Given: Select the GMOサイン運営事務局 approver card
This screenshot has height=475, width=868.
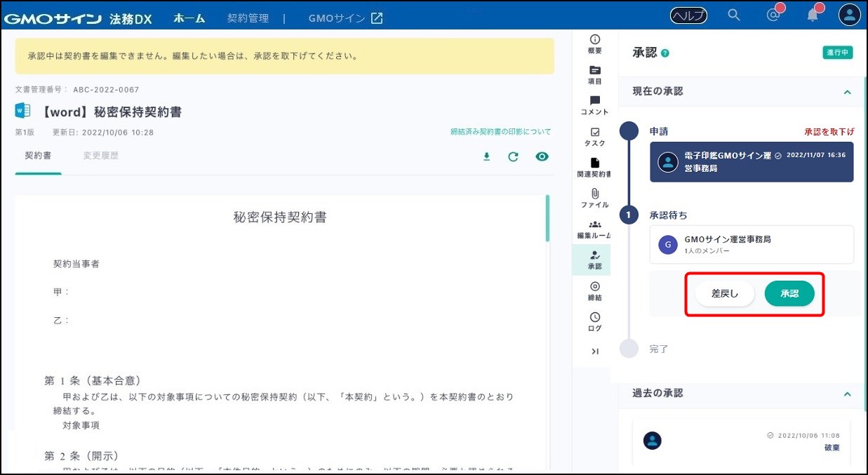Looking at the screenshot, I should coord(752,244).
